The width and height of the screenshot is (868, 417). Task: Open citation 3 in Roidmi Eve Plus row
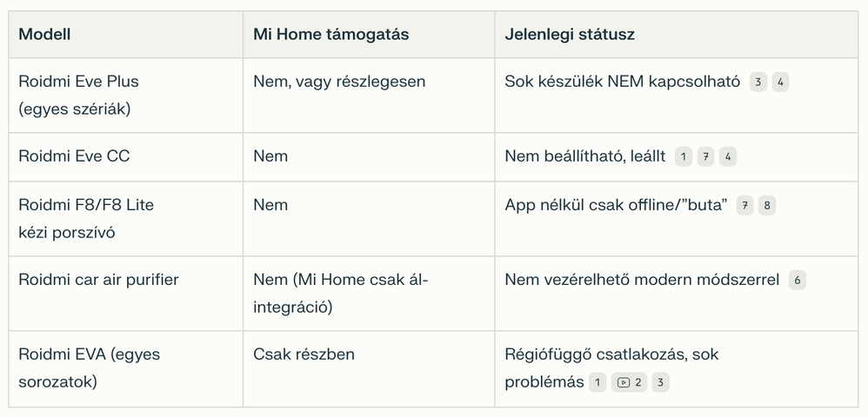coord(758,83)
